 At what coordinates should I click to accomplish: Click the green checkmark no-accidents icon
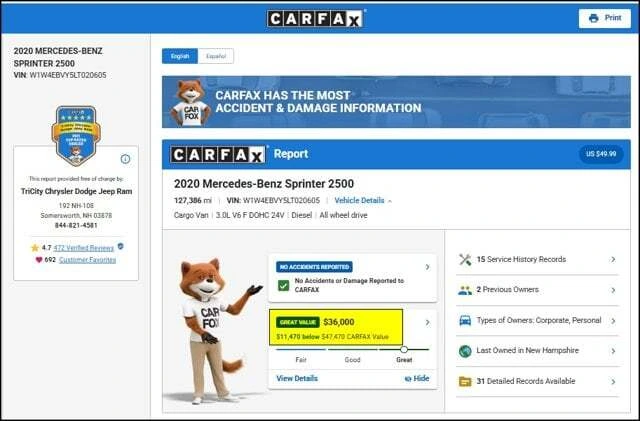(283, 285)
